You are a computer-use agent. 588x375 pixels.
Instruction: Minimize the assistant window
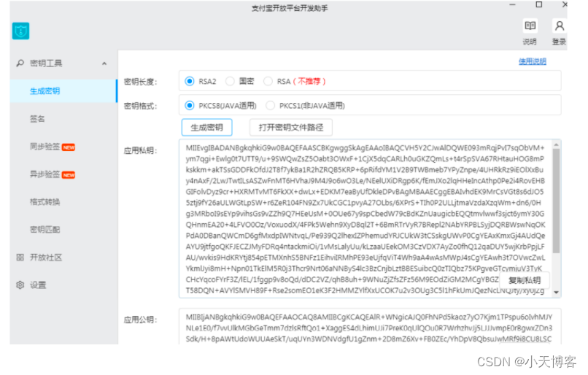tap(513, 5)
